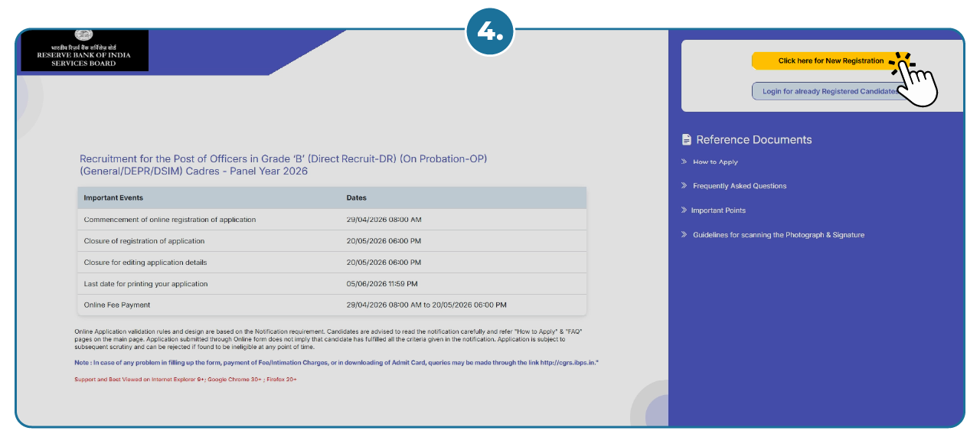Open Frequently Asked Questions link
This screenshot has height=434, width=980.
(x=740, y=186)
